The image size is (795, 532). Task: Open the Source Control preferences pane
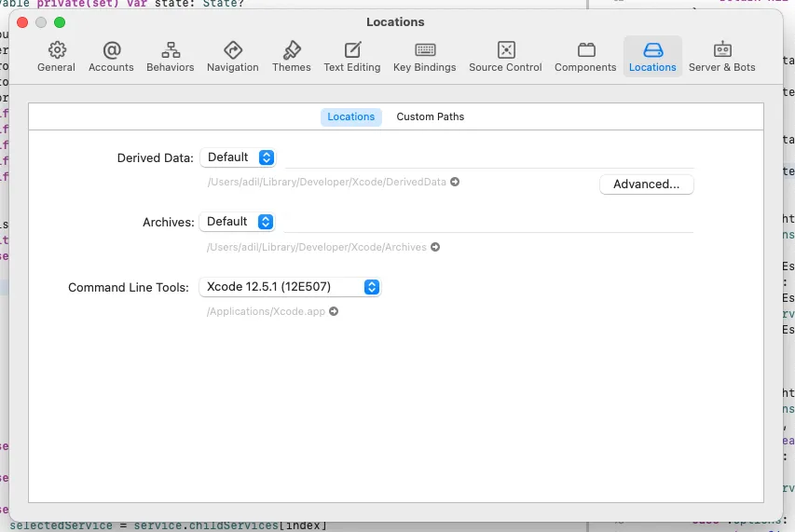click(x=505, y=57)
